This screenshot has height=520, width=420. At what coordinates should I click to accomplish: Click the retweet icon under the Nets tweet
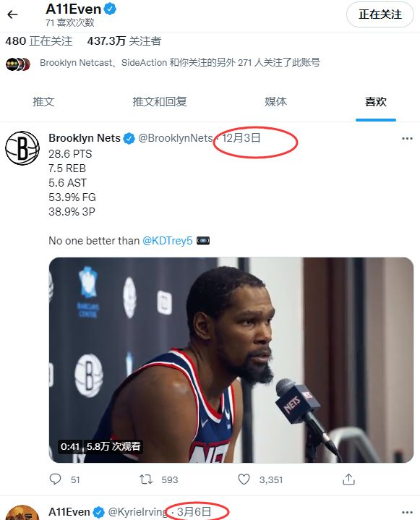146,479
